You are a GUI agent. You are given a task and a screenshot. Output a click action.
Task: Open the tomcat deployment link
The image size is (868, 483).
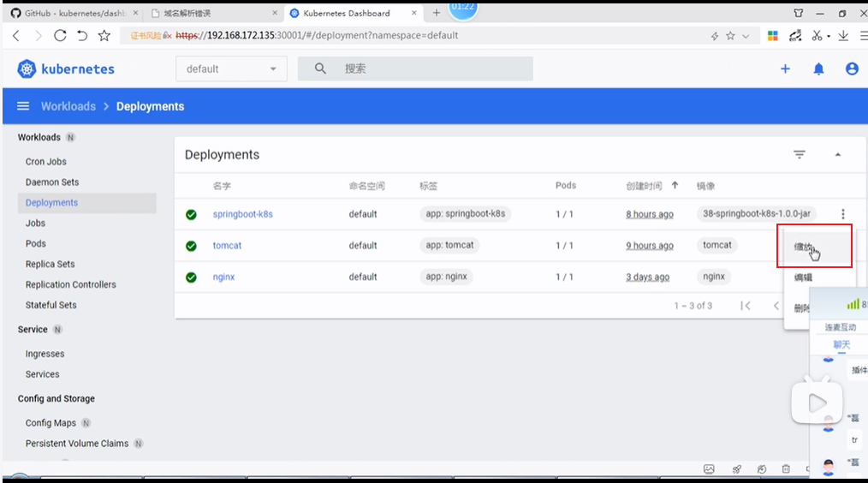point(227,246)
